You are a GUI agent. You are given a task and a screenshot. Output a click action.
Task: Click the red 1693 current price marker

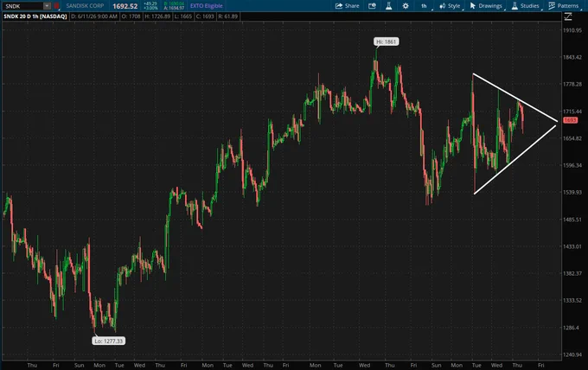pos(570,120)
